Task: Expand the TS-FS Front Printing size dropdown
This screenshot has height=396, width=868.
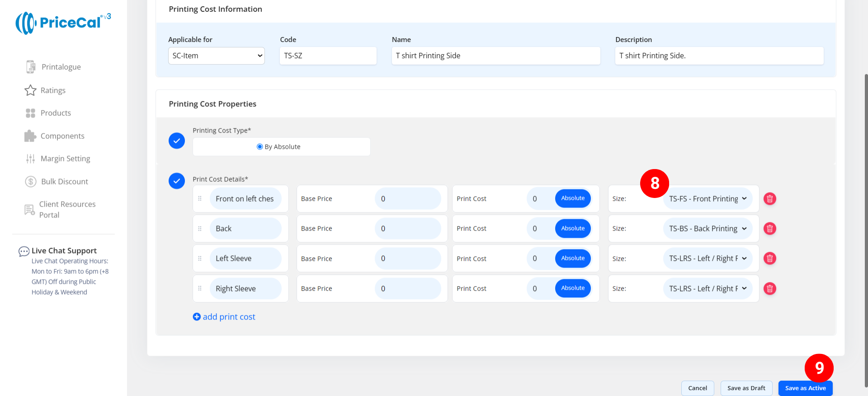Action: click(708, 199)
